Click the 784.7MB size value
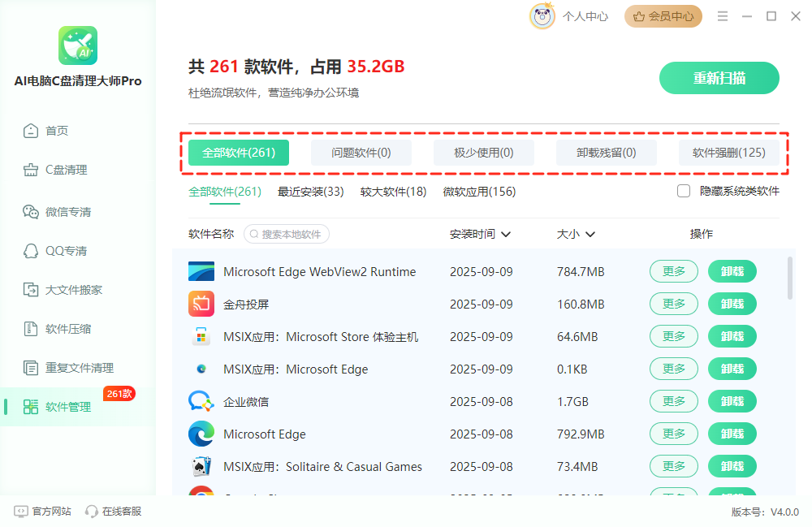Image resolution: width=812 pixels, height=527 pixels. point(581,272)
